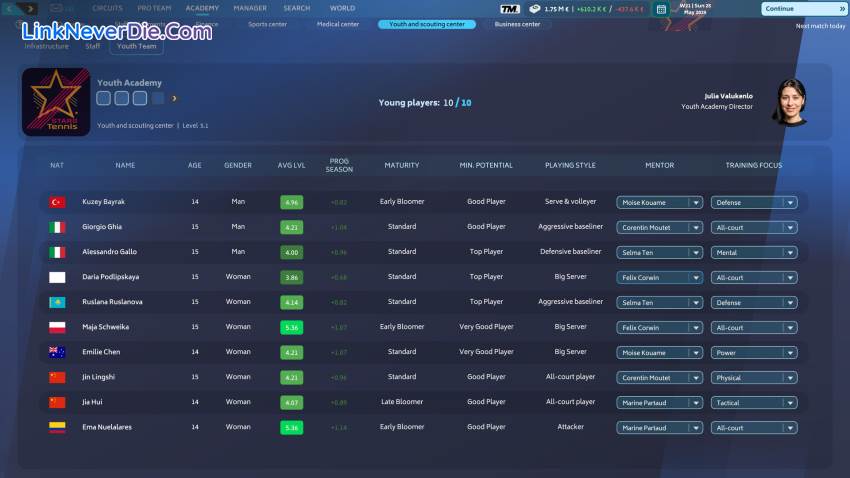The height and width of the screenshot is (478, 850).
Task: Click the Stars Tennis academy logo
Action: 55,102
